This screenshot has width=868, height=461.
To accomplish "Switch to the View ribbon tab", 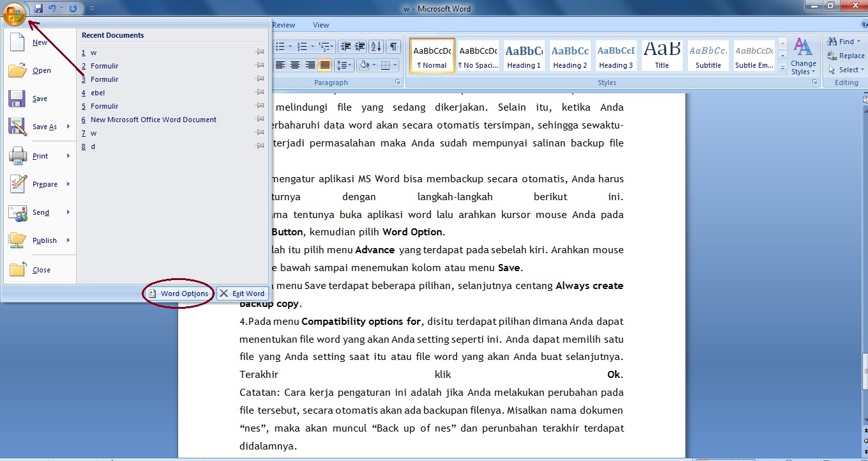I will (321, 25).
